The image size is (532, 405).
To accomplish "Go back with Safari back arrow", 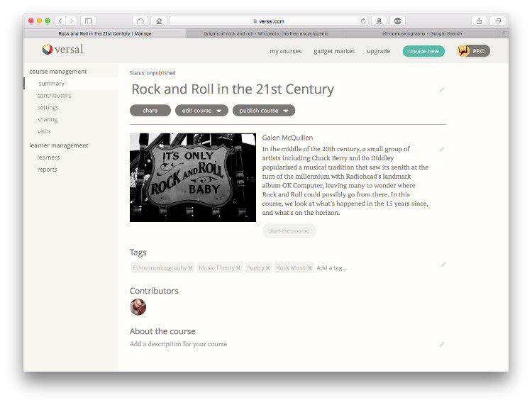I will point(60,21).
